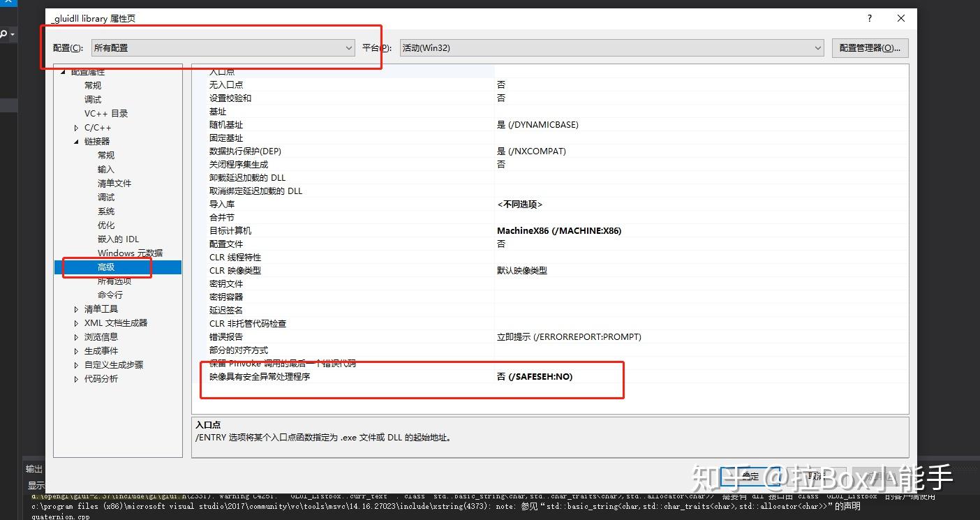The width and height of the screenshot is (980, 520).
Task: Select the 代码分析 tree node
Action: 100,378
